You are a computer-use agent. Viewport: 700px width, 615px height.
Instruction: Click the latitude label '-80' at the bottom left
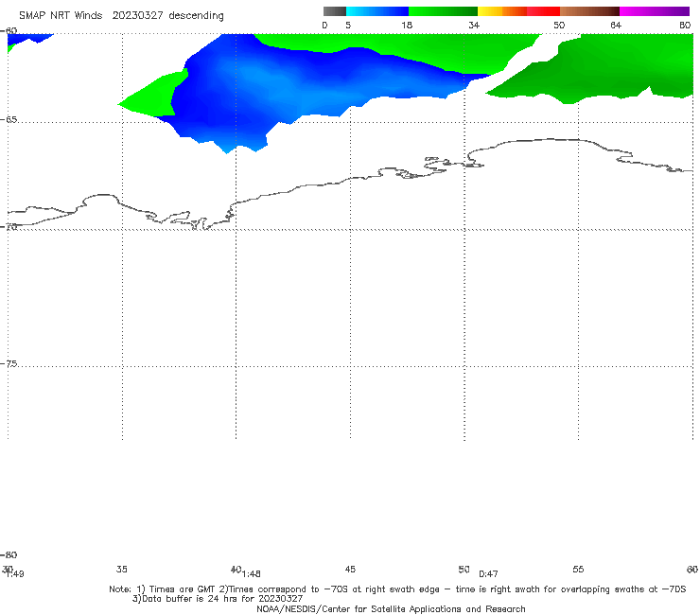tap(9, 554)
